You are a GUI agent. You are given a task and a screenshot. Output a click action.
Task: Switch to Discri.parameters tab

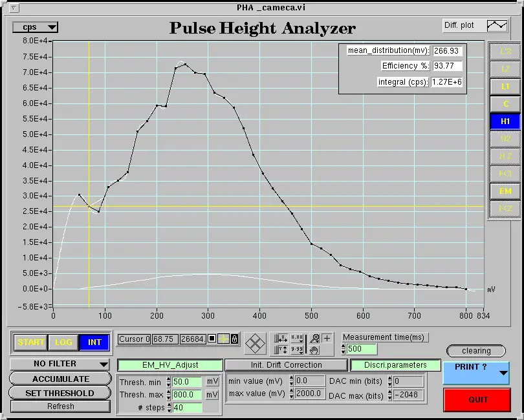[395, 365]
